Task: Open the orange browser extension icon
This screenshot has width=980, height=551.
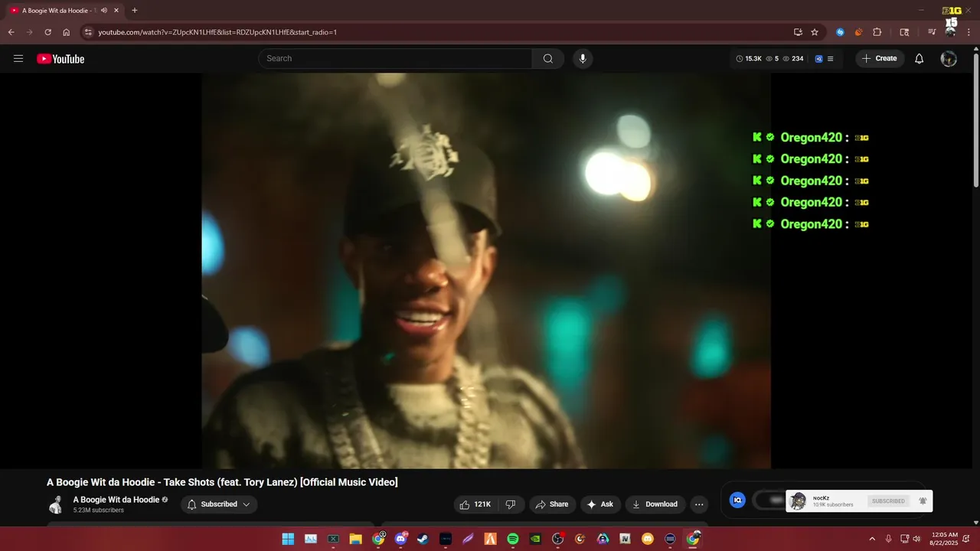Action: pyautogui.click(x=858, y=32)
